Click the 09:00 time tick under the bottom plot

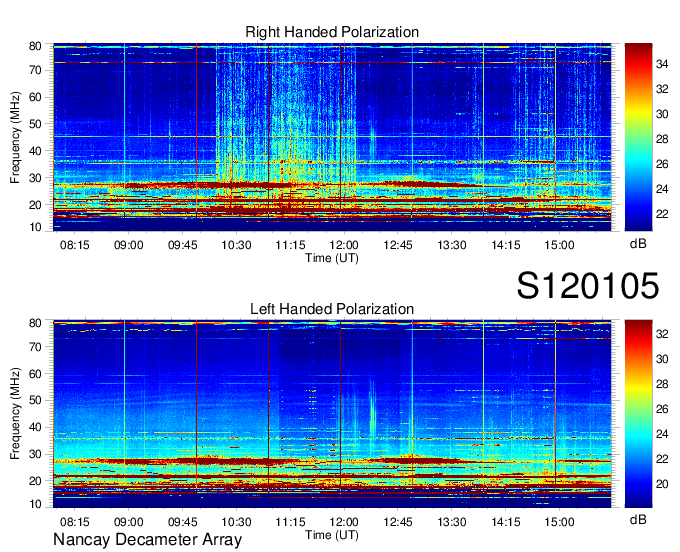pyautogui.click(x=128, y=522)
